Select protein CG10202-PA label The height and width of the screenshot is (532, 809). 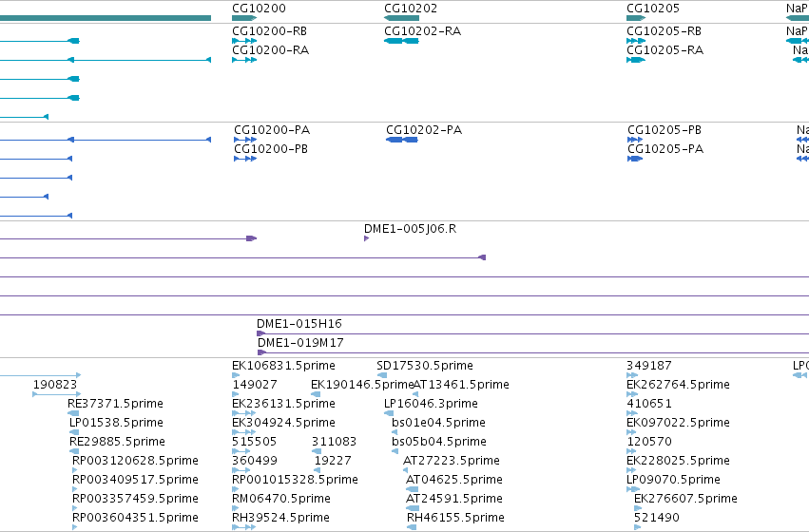pyautogui.click(x=424, y=130)
